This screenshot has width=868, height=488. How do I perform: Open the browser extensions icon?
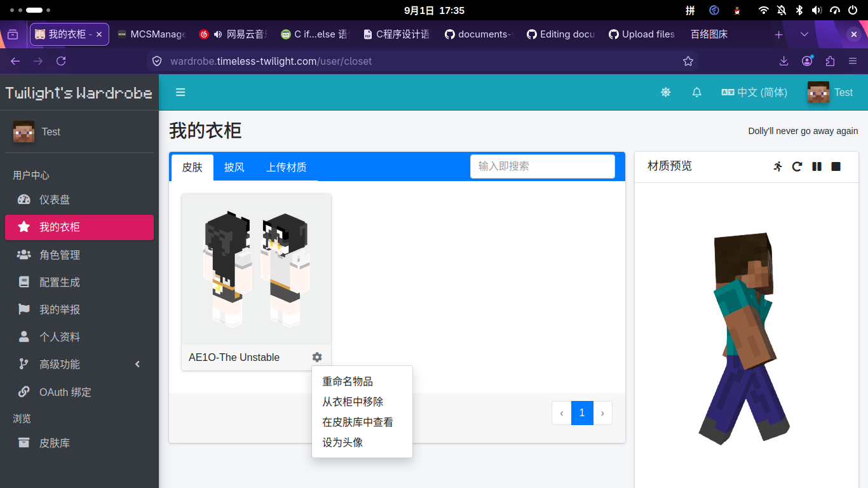[830, 61]
